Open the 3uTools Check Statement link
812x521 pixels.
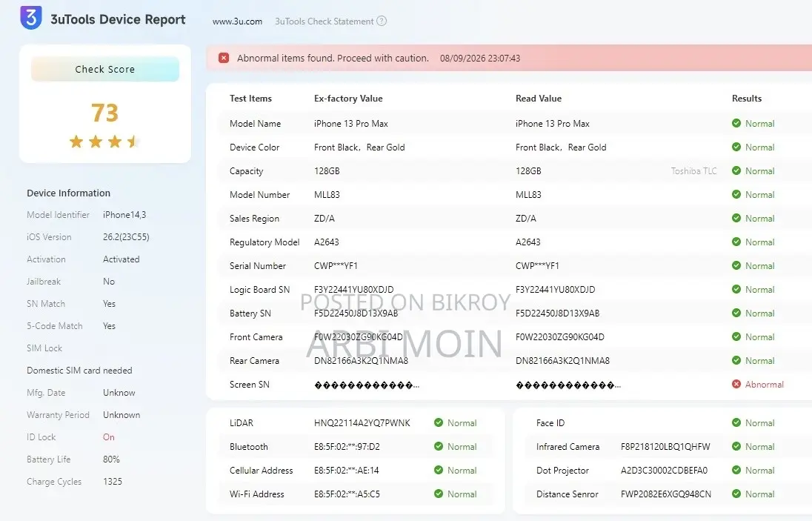coord(325,21)
